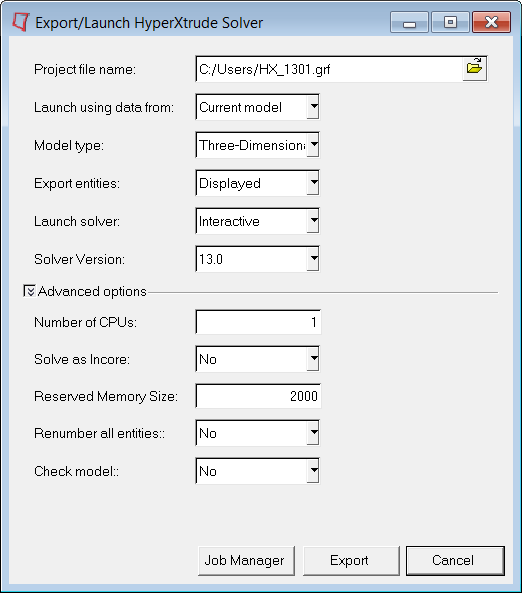Click the Reserved Memory Size field
This screenshot has width=522, height=593.
(x=258, y=396)
